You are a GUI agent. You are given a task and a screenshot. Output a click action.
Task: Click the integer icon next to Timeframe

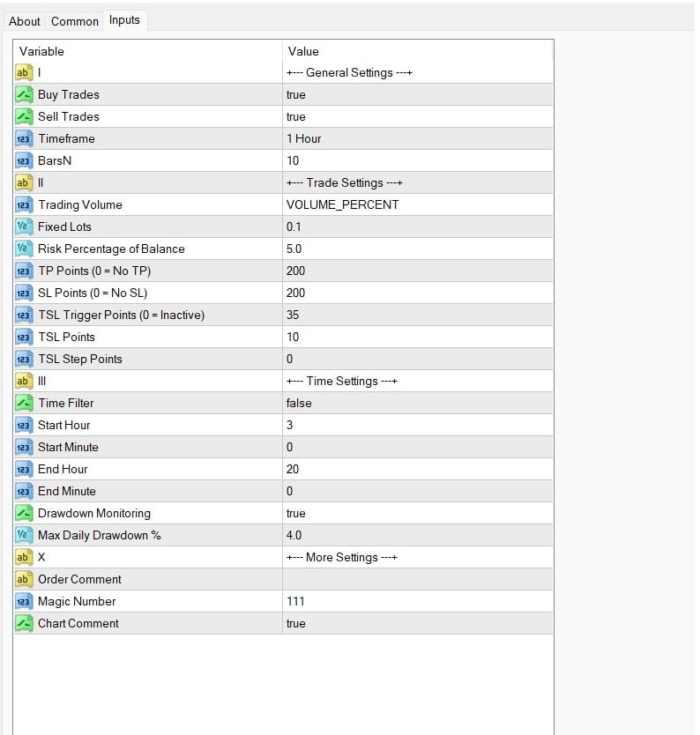click(x=24, y=138)
